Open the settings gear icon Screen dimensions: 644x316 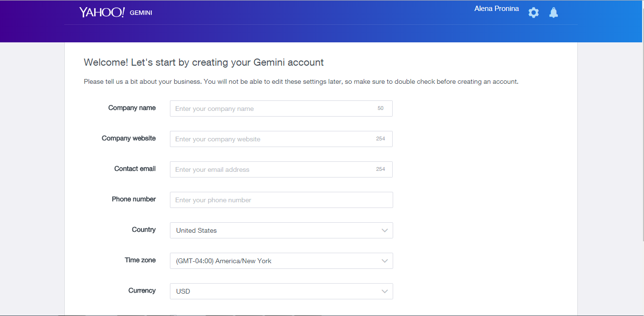(533, 12)
